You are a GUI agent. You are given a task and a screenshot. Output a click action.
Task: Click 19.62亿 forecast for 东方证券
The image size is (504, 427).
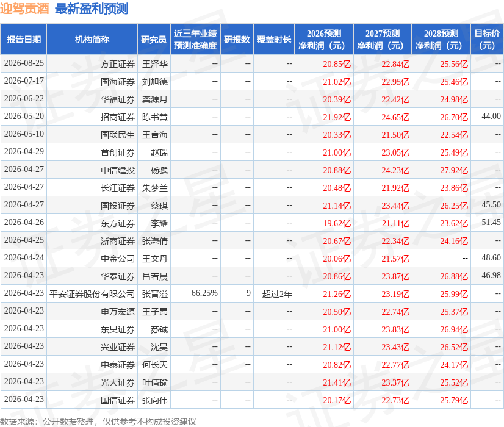[x=337, y=223]
